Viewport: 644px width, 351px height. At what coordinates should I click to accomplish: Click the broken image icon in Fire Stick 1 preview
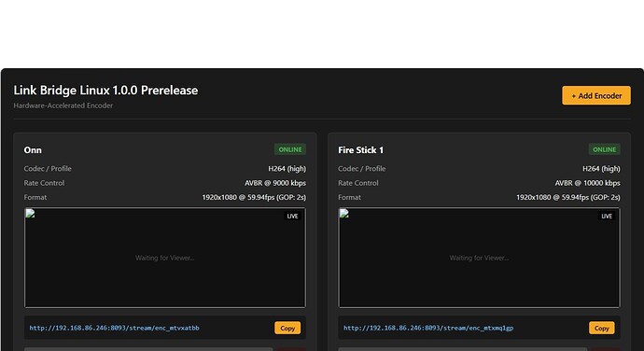[344, 214]
